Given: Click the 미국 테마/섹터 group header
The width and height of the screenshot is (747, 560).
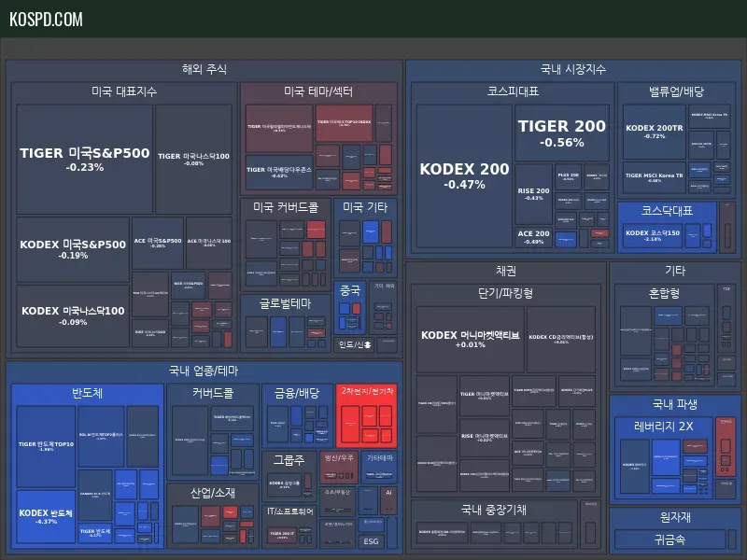Looking at the screenshot, I should coord(318,91).
